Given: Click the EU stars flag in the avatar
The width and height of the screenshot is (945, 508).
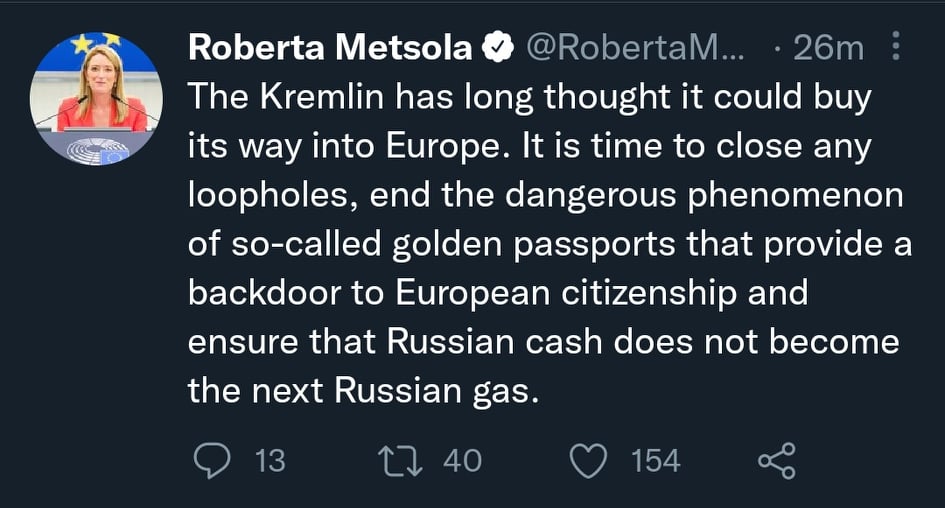Looking at the screenshot, I should coord(96,43).
